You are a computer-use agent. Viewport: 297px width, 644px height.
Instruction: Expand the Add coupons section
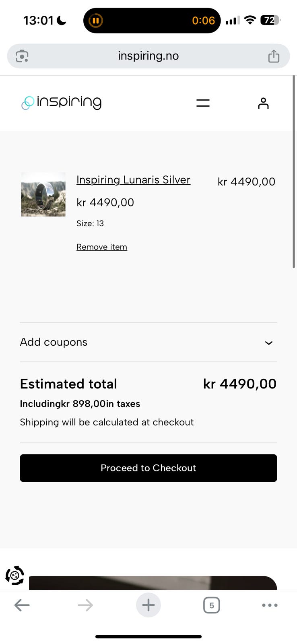(x=54, y=342)
